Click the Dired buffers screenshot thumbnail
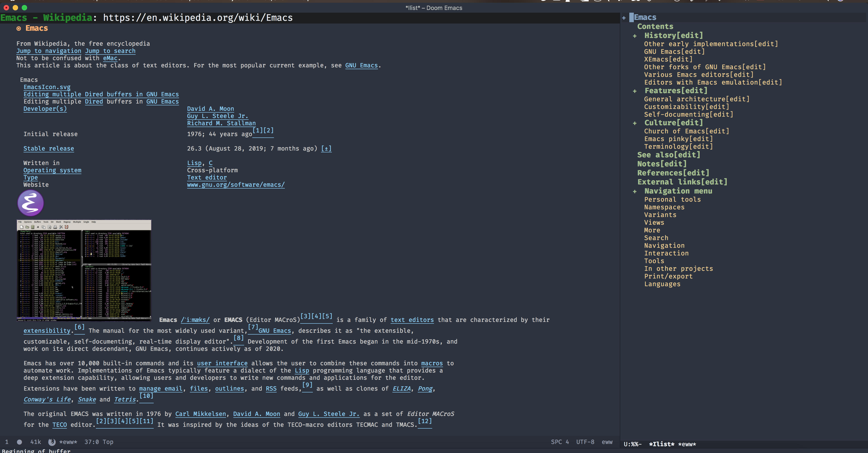Screen dimensions: 868x453 point(84,270)
